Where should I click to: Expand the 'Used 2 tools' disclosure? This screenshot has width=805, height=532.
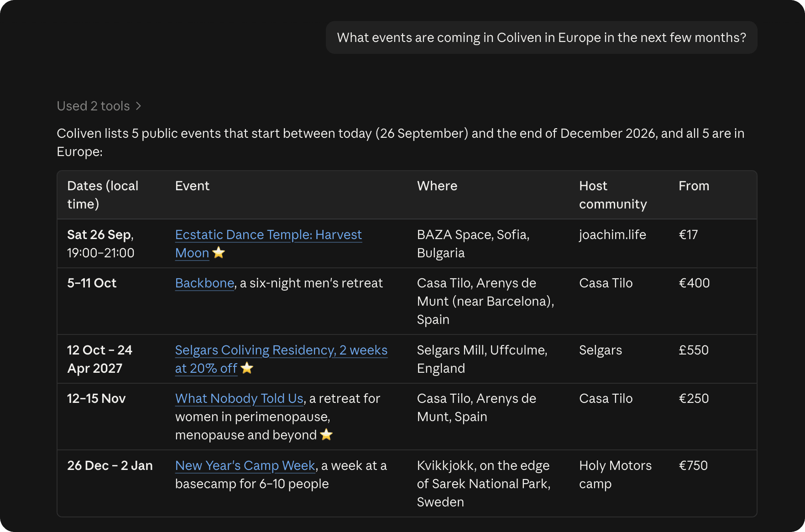(x=99, y=106)
